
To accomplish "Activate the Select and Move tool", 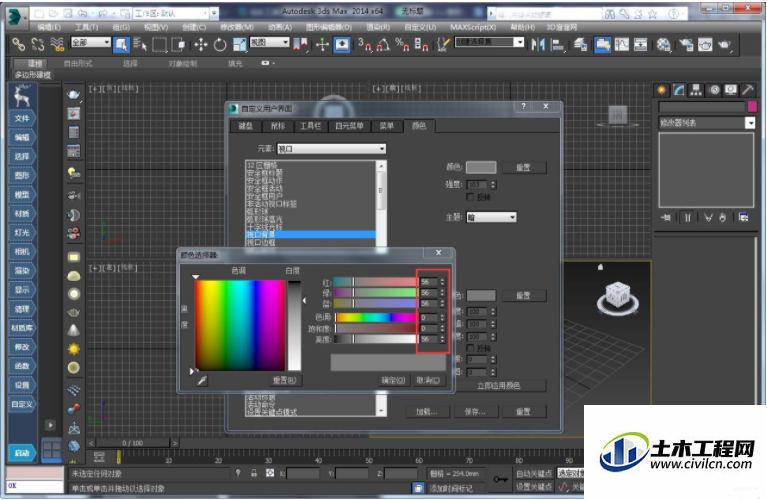I will [x=201, y=45].
